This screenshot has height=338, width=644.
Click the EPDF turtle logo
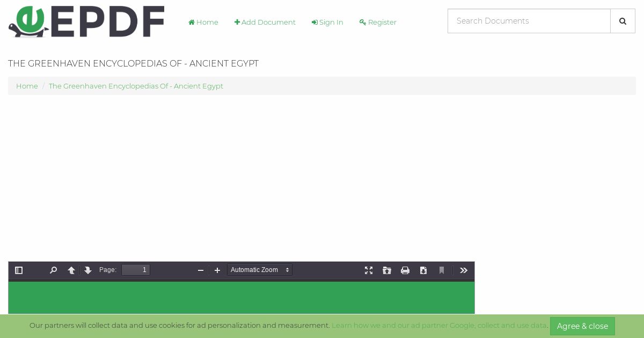(x=86, y=22)
